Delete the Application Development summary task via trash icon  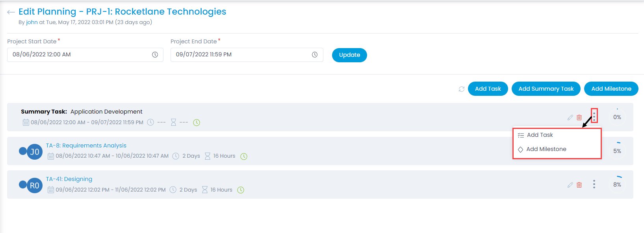(579, 117)
